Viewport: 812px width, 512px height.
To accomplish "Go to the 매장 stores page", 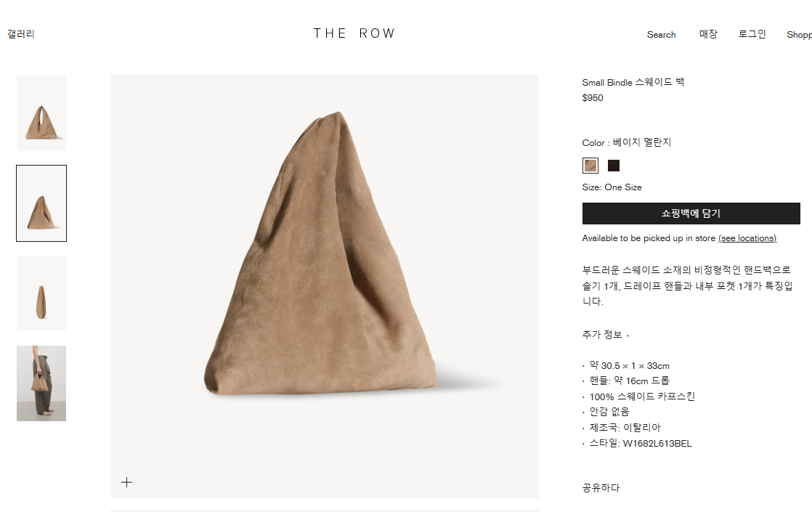I will pos(708,34).
